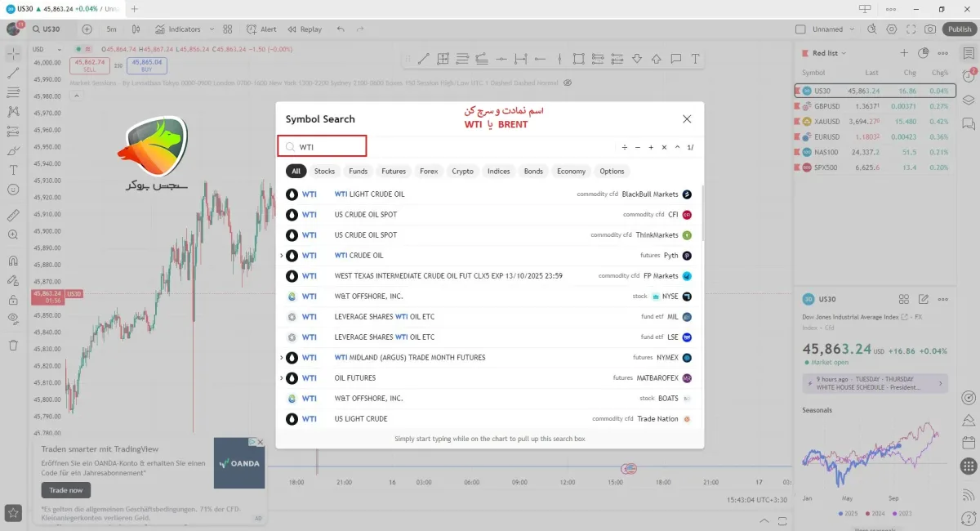Image resolution: width=980 pixels, height=531 pixels.
Task: Open the object tree layers icon
Action: pyautogui.click(x=969, y=100)
